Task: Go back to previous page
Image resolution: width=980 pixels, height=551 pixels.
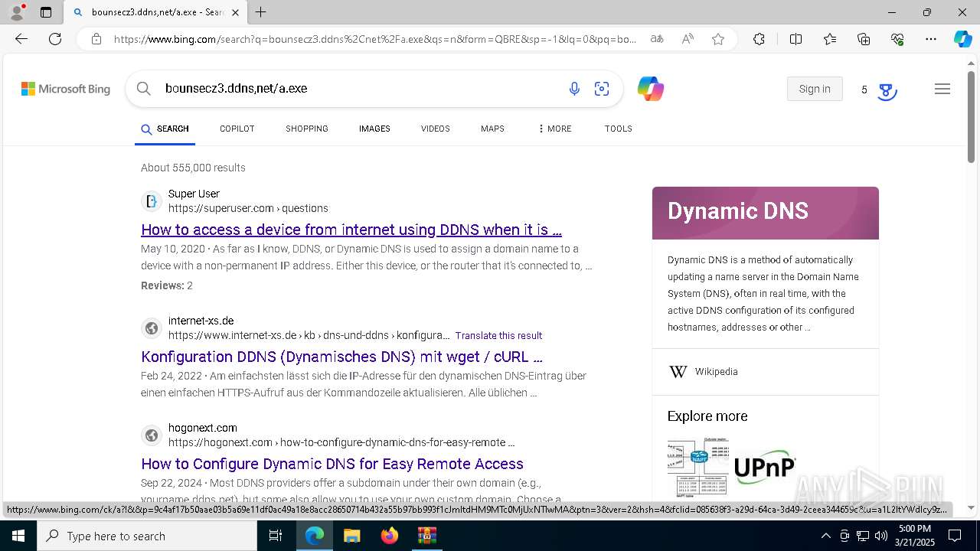Action: 21,39
